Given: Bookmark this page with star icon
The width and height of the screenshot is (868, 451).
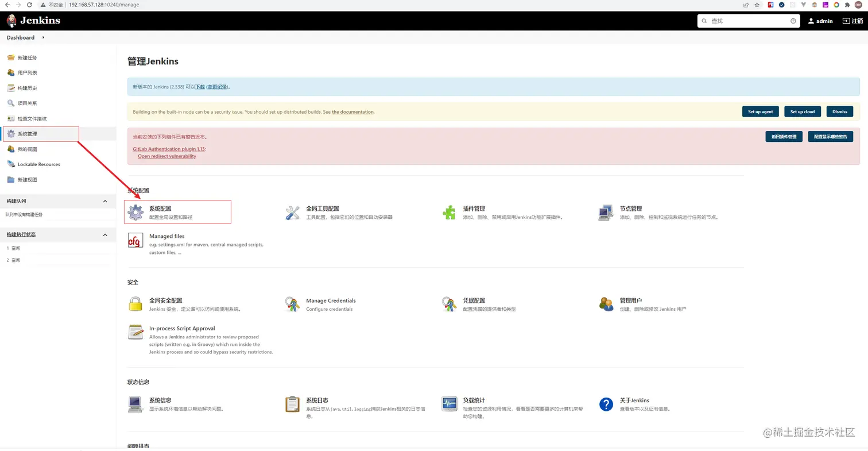Looking at the screenshot, I should [757, 5].
